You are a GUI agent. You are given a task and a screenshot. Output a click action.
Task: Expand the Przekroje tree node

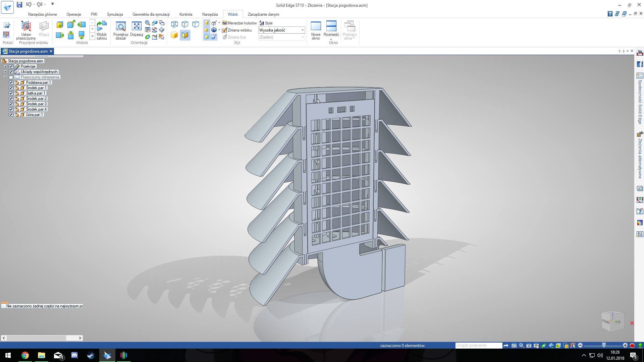tap(5, 66)
